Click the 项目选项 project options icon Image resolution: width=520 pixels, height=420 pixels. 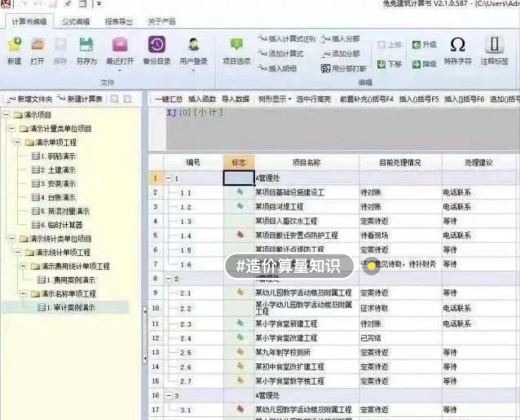click(236, 45)
